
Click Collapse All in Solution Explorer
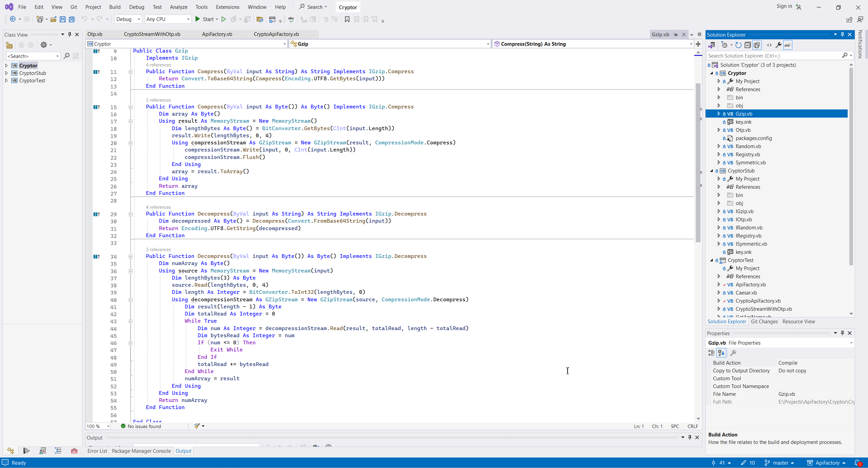748,45
